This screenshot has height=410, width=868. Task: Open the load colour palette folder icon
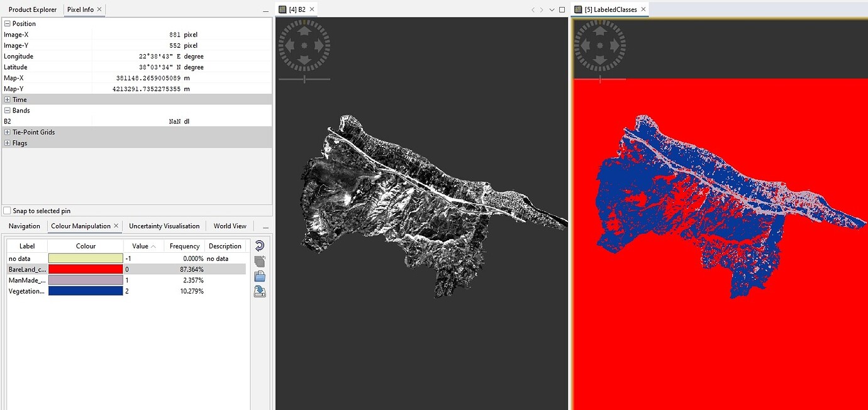click(259, 276)
